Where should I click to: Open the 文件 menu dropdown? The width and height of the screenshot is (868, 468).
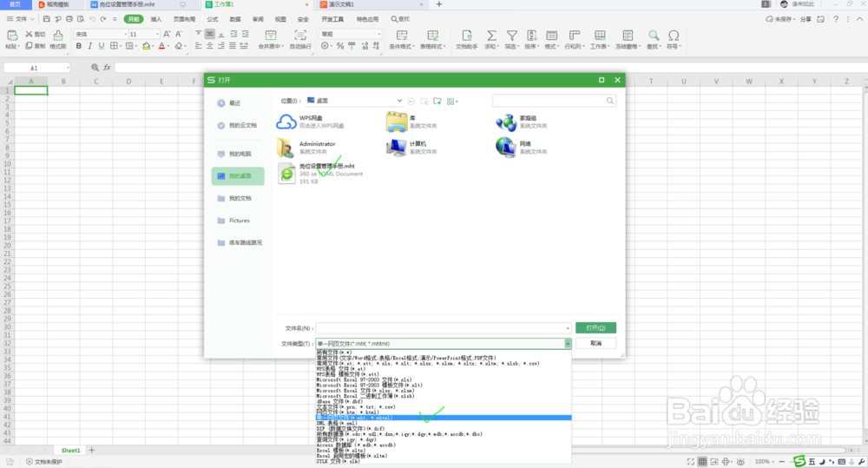point(21,19)
